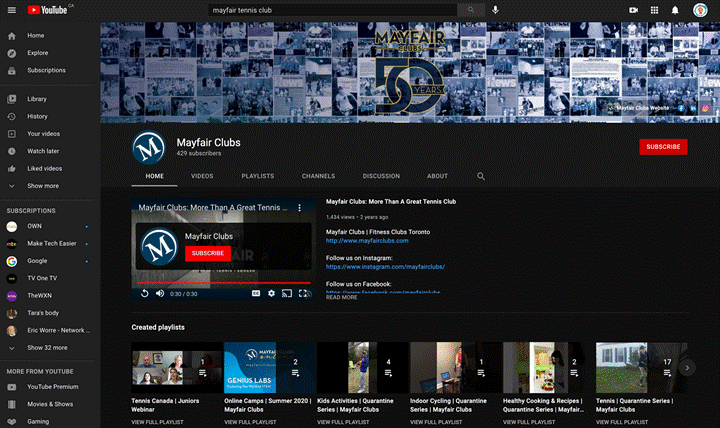The width and height of the screenshot is (720, 428).
Task: Open the notifications bell
Action: point(675,10)
